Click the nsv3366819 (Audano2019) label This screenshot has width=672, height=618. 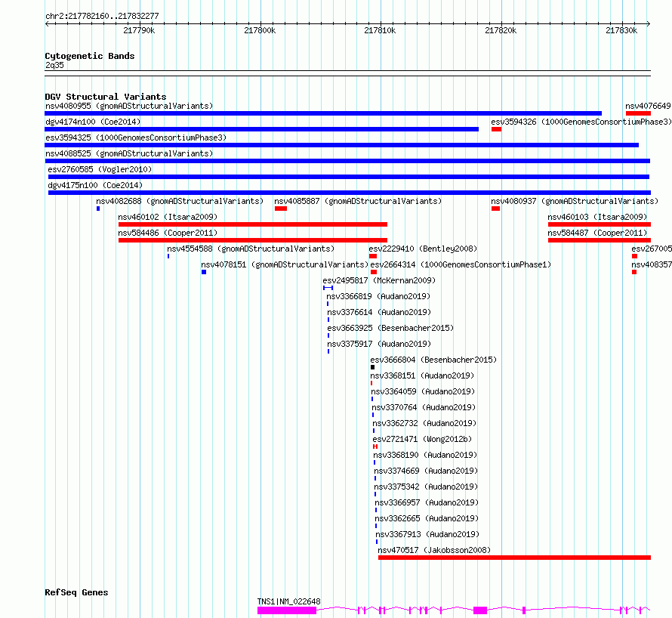pyautogui.click(x=378, y=296)
